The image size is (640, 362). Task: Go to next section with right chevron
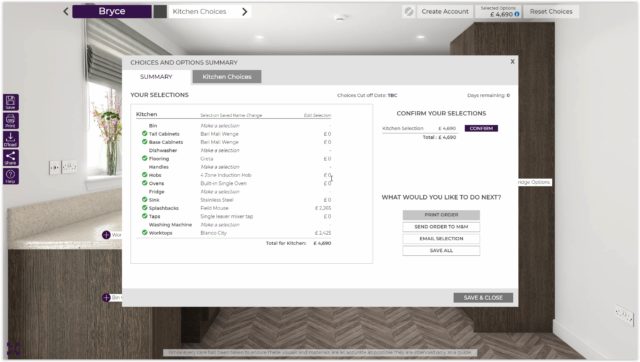244,11
